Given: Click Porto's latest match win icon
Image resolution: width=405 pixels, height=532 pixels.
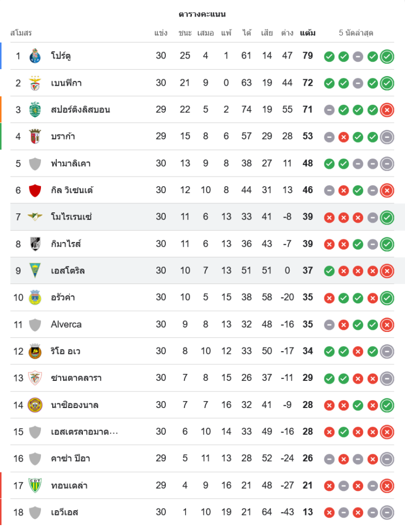Looking at the screenshot, I should pos(387,56).
